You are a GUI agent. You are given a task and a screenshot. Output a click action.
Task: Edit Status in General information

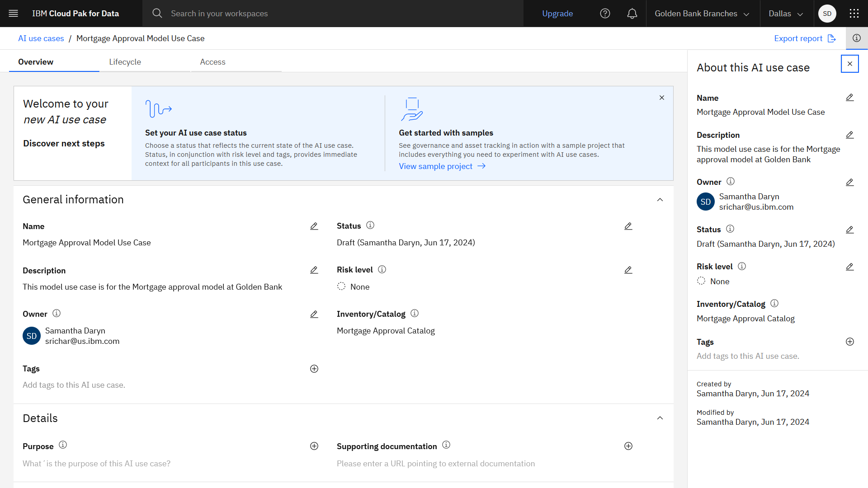628,226
